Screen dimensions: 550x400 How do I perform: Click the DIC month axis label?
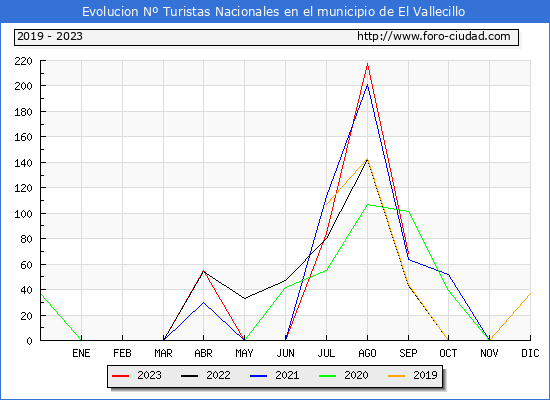tap(530, 353)
